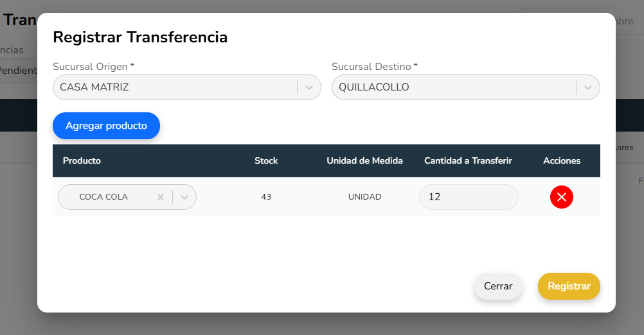
Task: Clear the COCA COLA product selection
Action: [161, 197]
